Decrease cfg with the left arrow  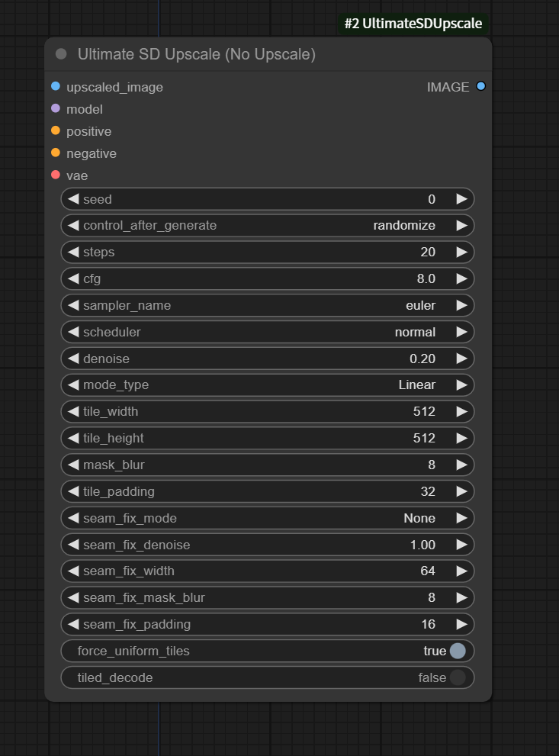pyautogui.click(x=73, y=278)
